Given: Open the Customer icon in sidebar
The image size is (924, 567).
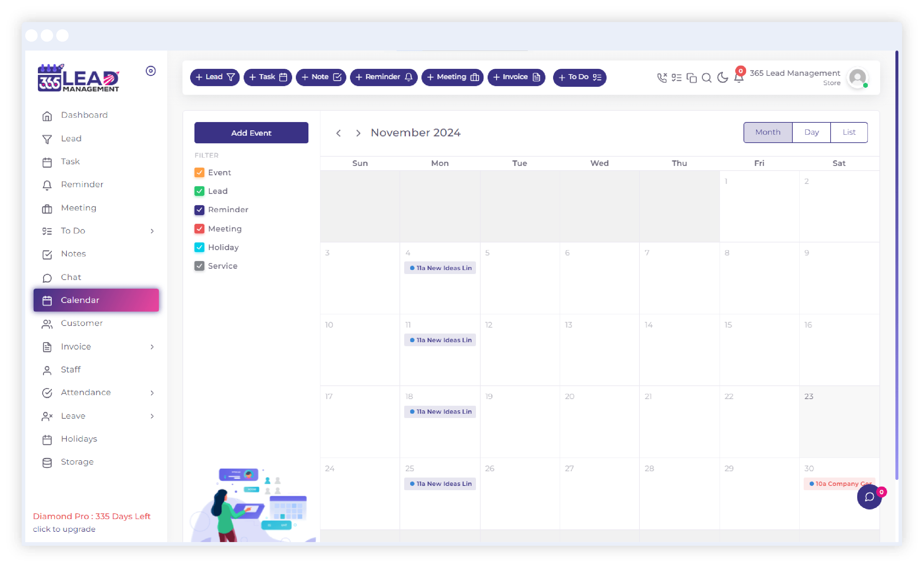Looking at the screenshot, I should [x=48, y=323].
